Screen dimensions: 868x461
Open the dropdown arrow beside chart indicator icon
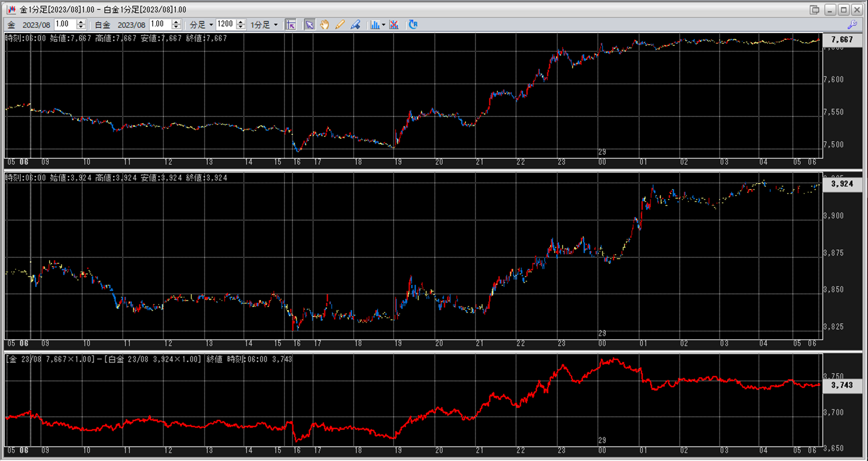pos(383,25)
